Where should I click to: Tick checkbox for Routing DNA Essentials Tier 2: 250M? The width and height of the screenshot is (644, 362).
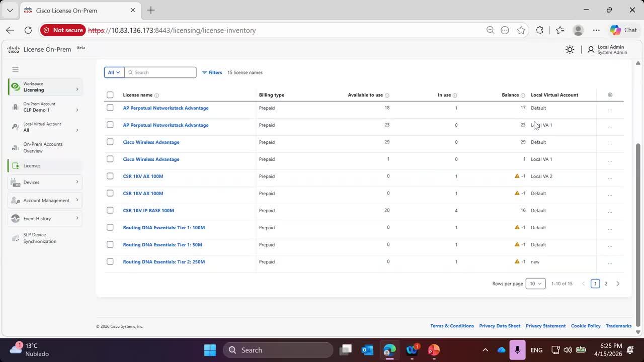click(110, 262)
